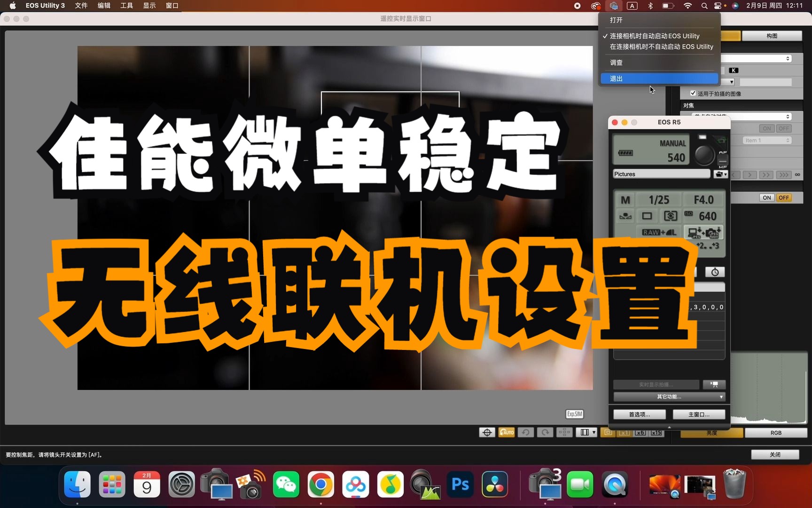Select the AF point crosshair icon in toolbar
The height and width of the screenshot is (508, 812).
coord(486,432)
